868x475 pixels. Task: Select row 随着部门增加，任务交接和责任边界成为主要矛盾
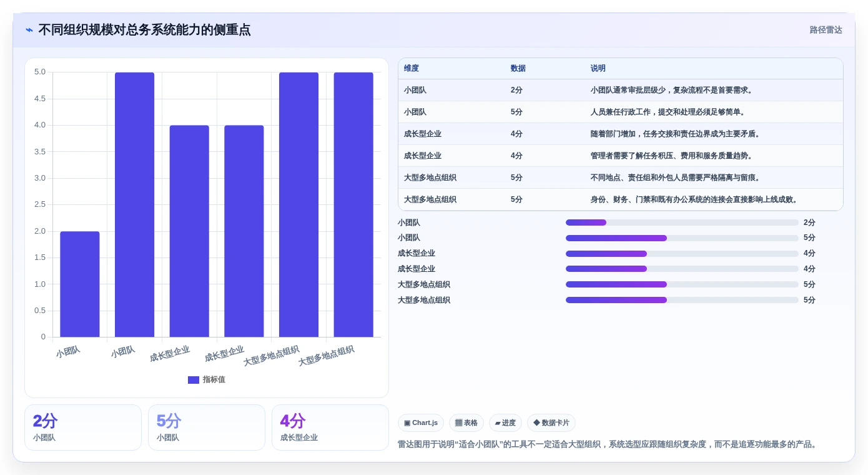(x=621, y=134)
